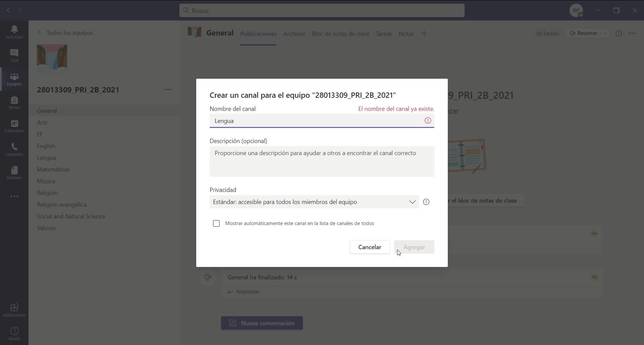Open Llamadas phone icon
This screenshot has height=345, width=644.
[x=14, y=149]
